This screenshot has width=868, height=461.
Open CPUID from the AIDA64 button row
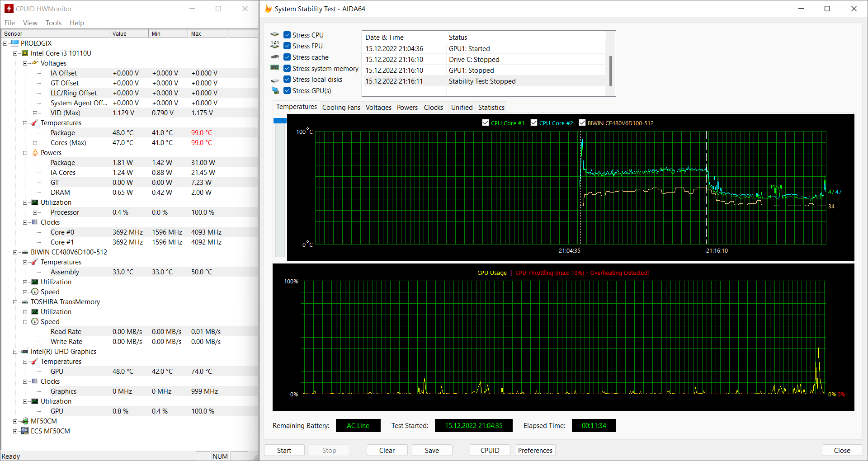click(490, 450)
